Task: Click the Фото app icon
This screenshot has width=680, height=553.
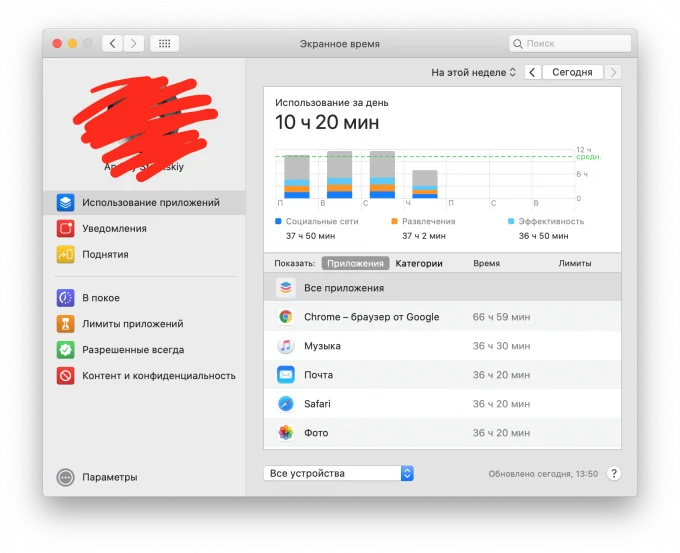Action: 286,433
